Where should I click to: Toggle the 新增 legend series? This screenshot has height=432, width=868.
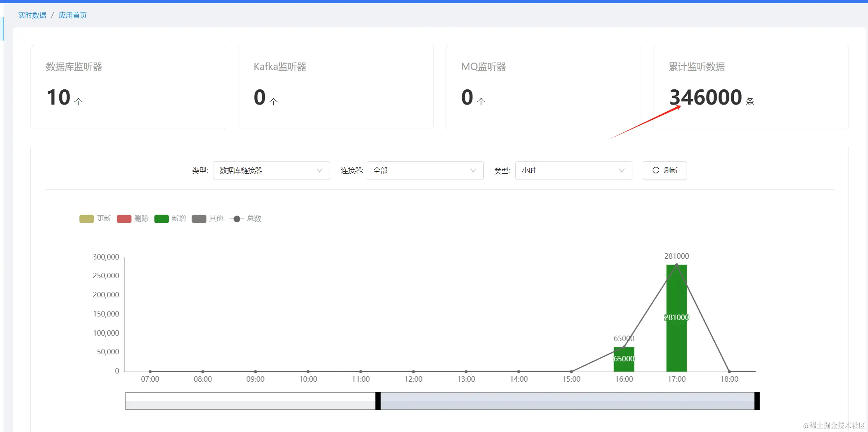[x=162, y=219]
